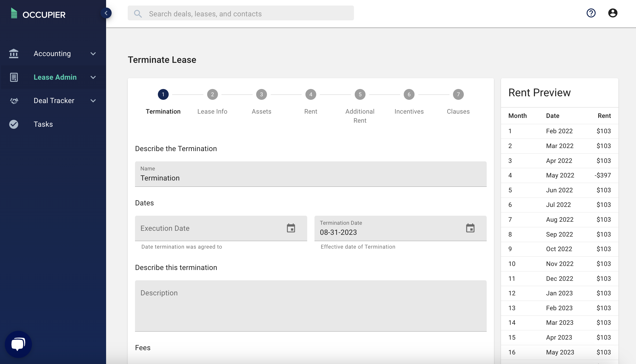636x364 pixels.
Task: Open the chat support bubble
Action: (18, 344)
